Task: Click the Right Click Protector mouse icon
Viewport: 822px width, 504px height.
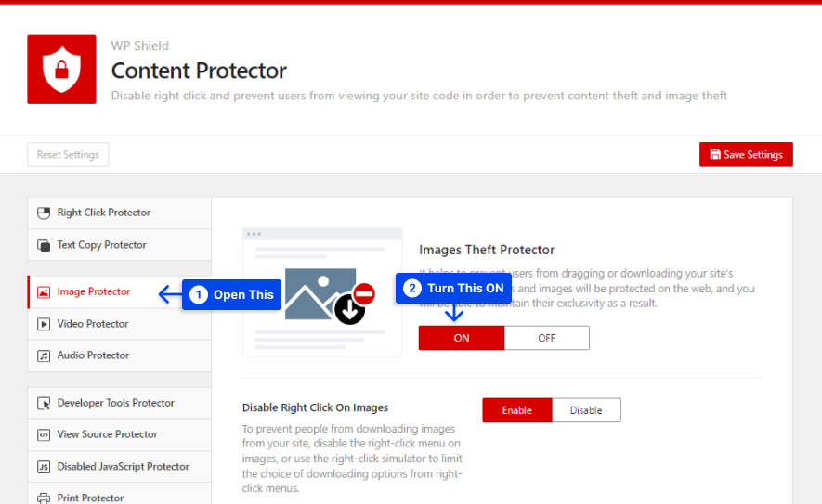Action: 44,213
